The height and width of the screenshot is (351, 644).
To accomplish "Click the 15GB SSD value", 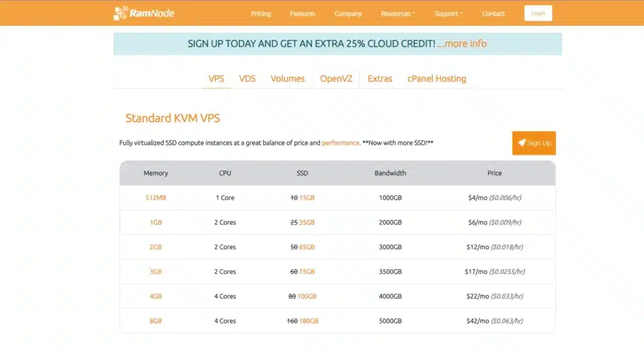I will (x=307, y=198).
